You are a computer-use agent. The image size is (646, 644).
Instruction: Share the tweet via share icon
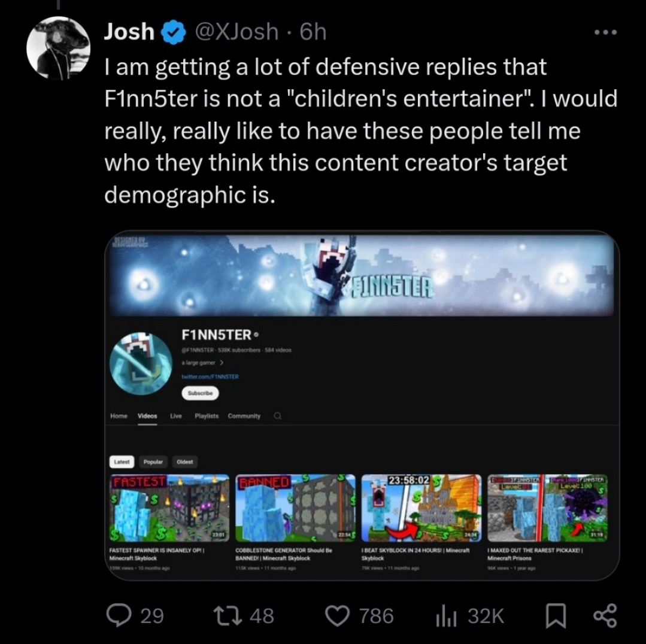pyautogui.click(x=605, y=616)
